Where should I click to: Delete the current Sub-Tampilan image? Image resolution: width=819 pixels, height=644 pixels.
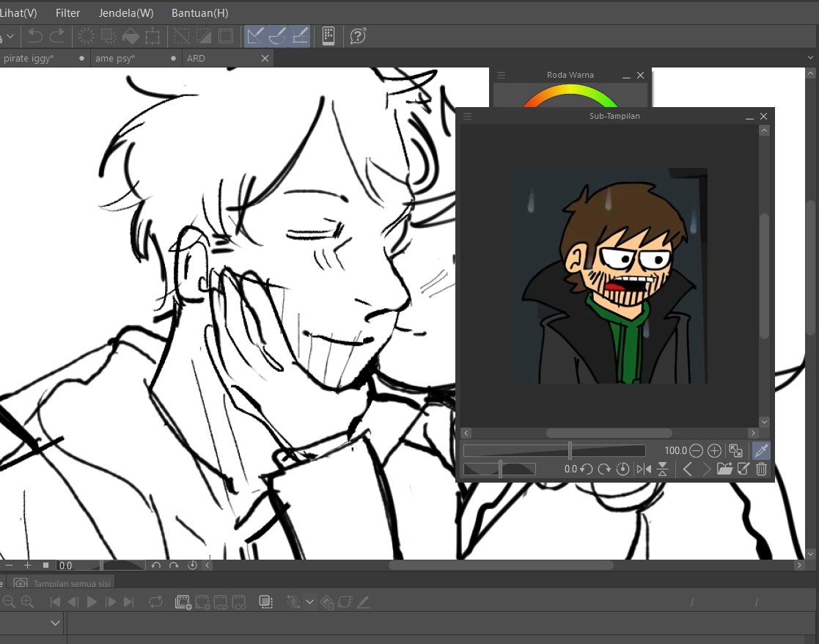click(762, 469)
